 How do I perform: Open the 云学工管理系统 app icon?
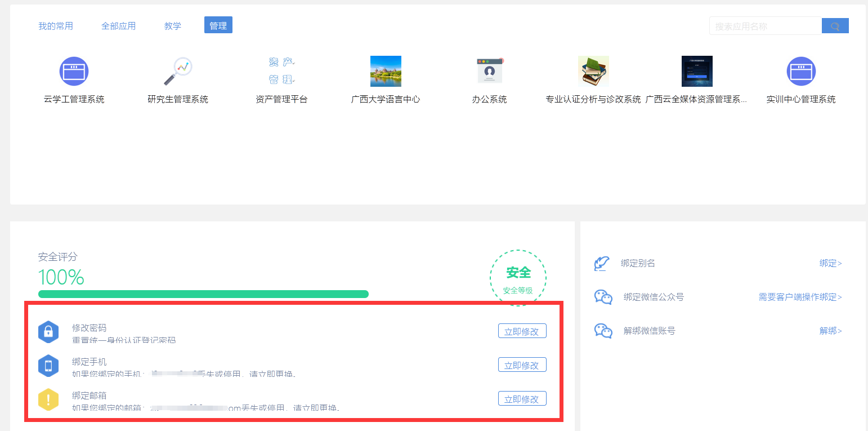point(74,72)
